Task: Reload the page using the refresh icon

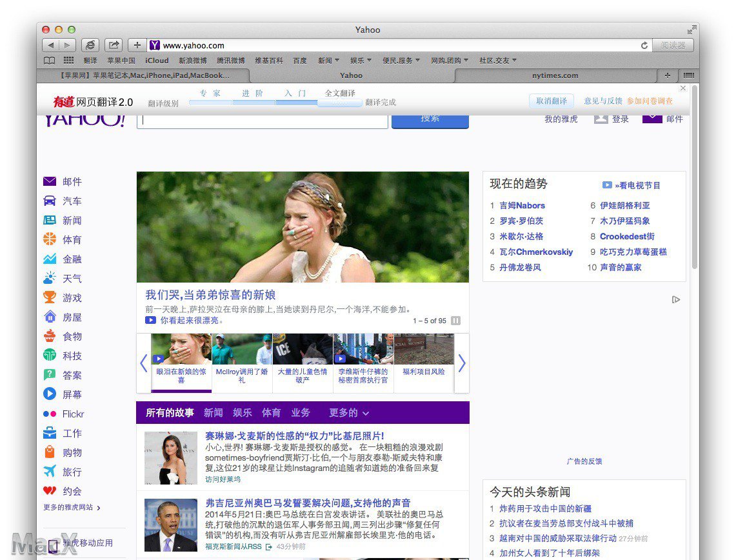Action: click(x=644, y=46)
